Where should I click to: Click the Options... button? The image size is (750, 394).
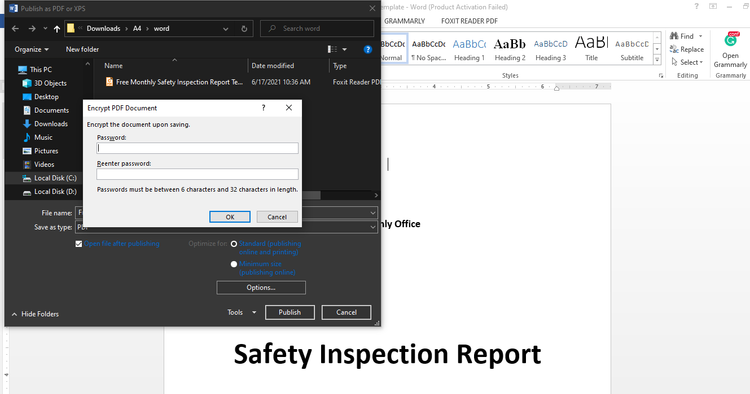[261, 287]
